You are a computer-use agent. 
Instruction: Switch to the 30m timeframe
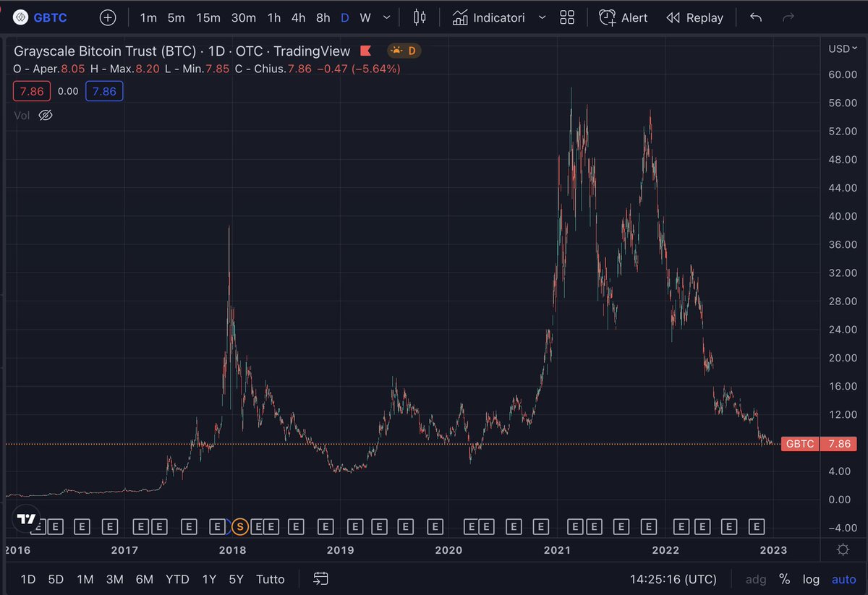(243, 17)
